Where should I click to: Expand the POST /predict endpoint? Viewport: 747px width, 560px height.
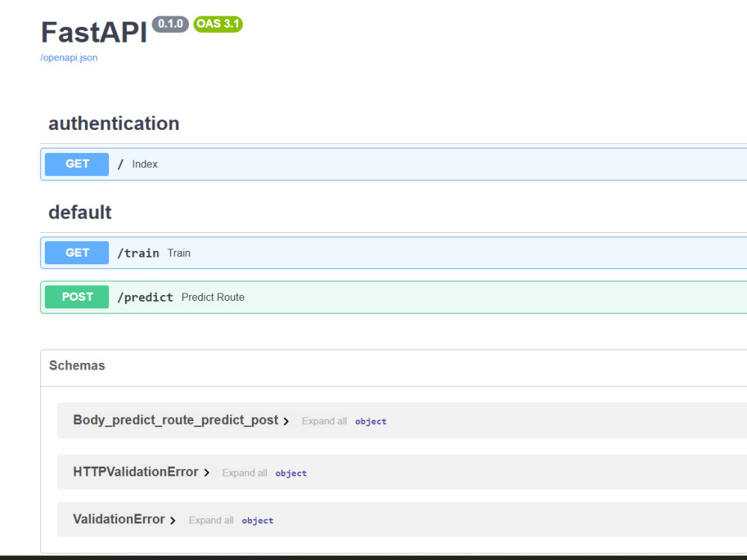[394, 297]
